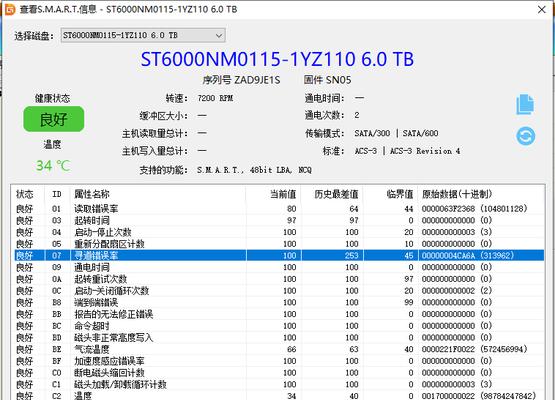555x400 pixels.
Task: Click the app icon in title bar
Action: 10,9
